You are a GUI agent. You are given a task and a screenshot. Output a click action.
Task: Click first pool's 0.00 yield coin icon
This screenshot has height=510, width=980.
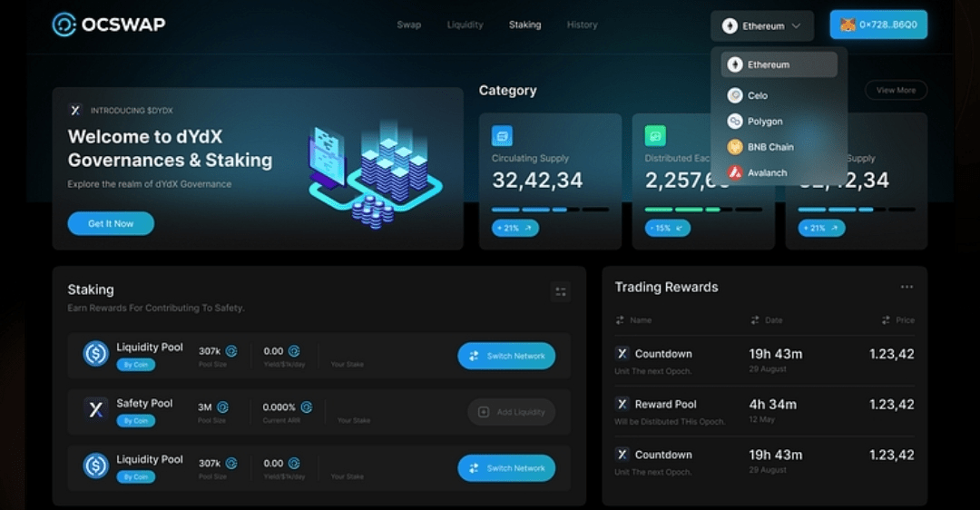point(294,351)
